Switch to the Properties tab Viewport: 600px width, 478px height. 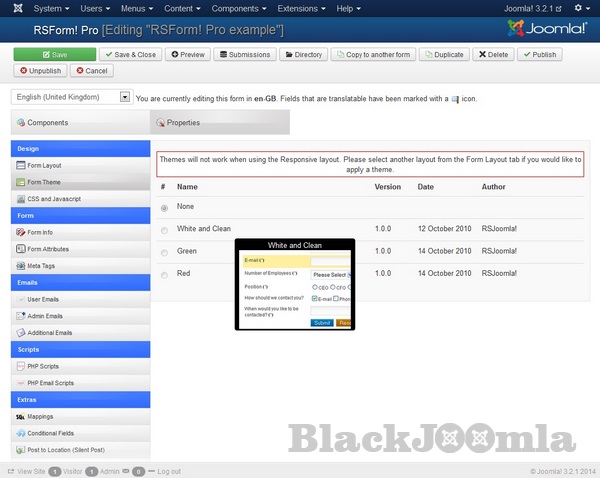[183, 123]
